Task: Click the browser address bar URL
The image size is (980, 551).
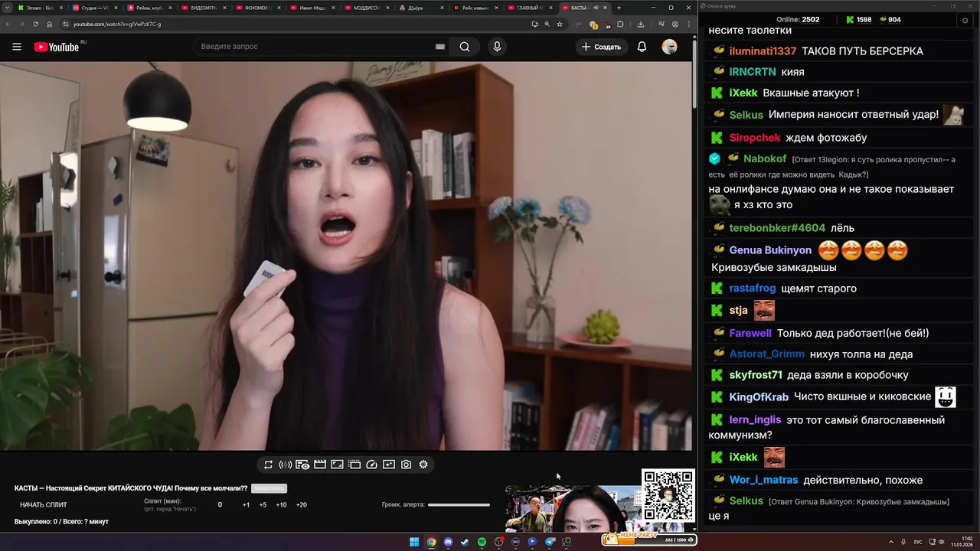Action: (x=116, y=24)
